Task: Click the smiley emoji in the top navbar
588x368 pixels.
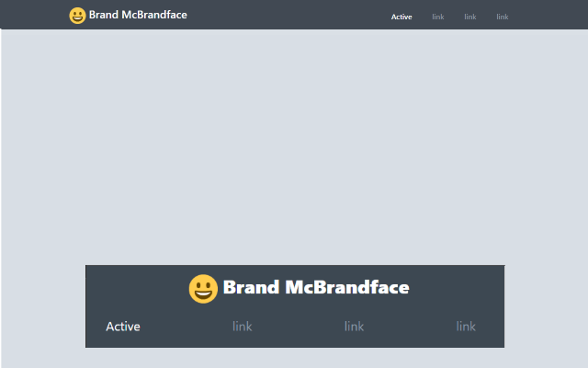Action: 77,16
